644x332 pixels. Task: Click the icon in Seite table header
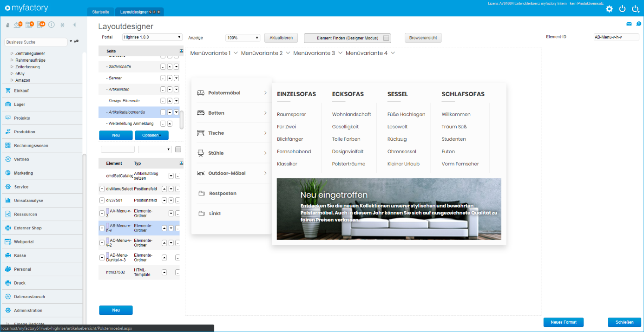181,51
